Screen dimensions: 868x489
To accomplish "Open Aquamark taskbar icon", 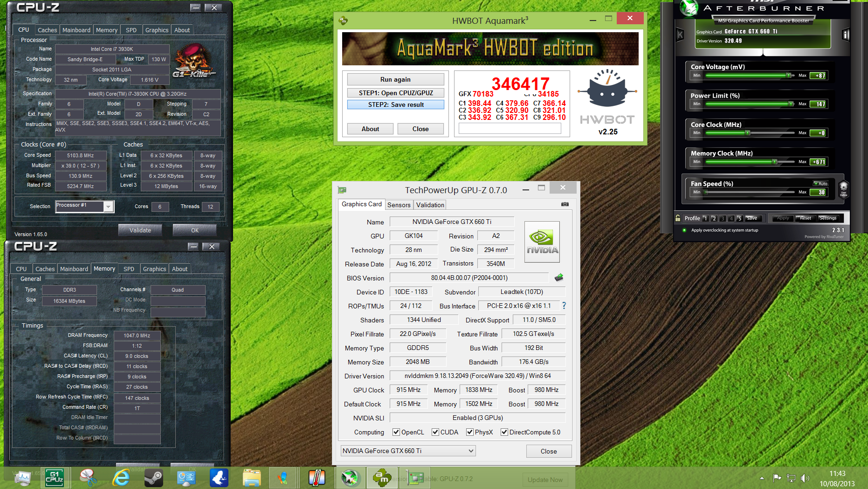I will 382,477.
